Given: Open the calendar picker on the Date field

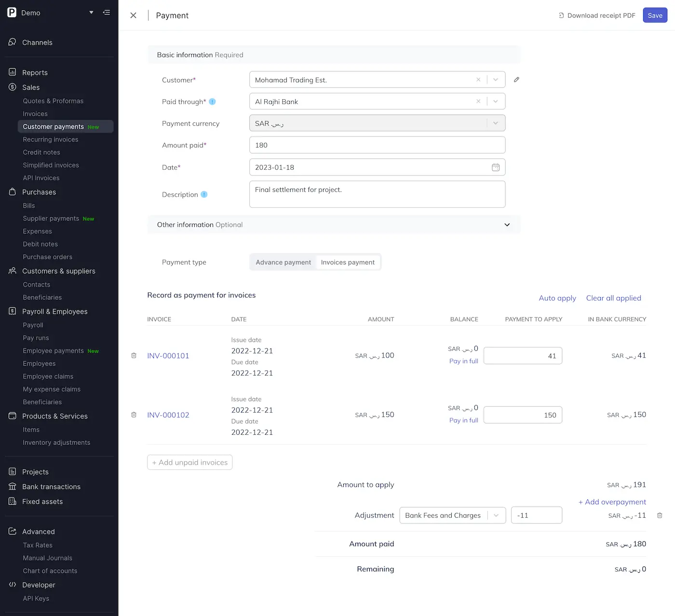Looking at the screenshot, I should pyautogui.click(x=496, y=167).
